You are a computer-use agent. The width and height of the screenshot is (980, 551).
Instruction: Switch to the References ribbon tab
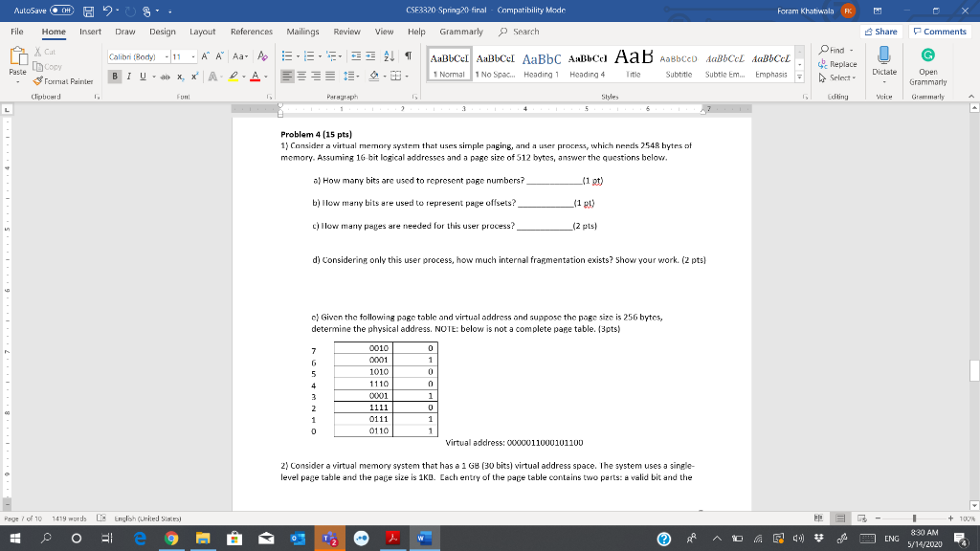(x=251, y=31)
